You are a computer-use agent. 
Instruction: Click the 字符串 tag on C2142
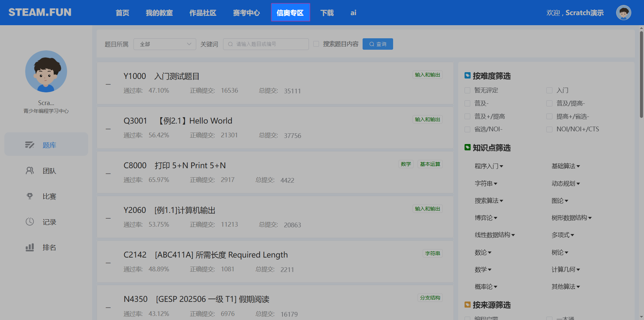[x=433, y=254]
